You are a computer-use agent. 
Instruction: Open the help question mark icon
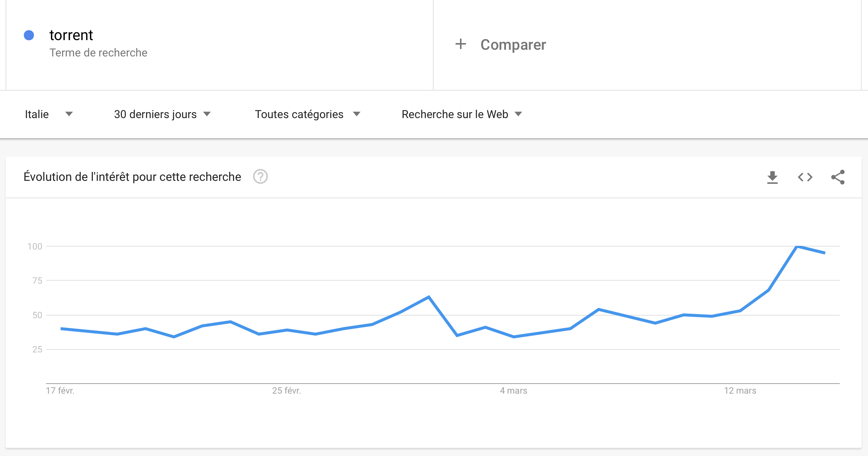[260, 176]
